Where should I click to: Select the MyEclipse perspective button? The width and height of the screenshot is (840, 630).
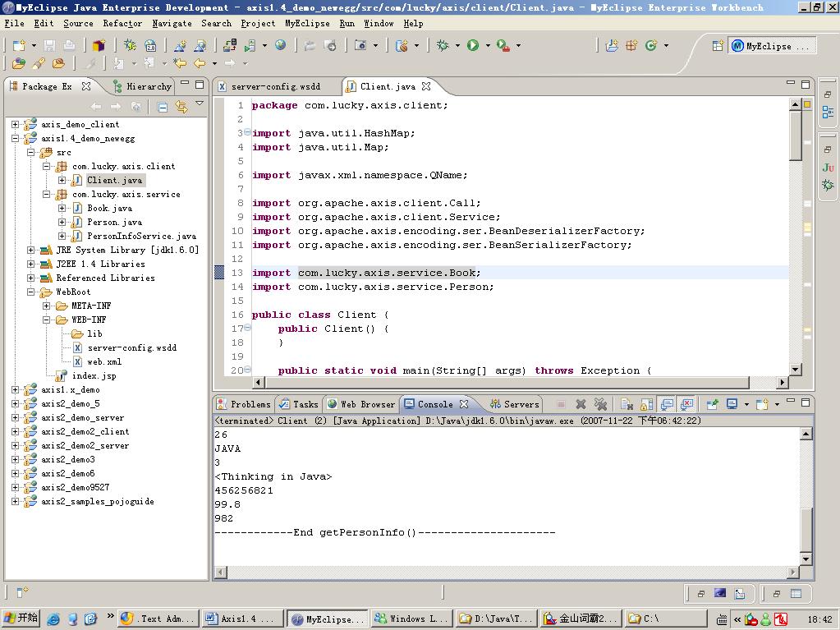click(x=773, y=46)
